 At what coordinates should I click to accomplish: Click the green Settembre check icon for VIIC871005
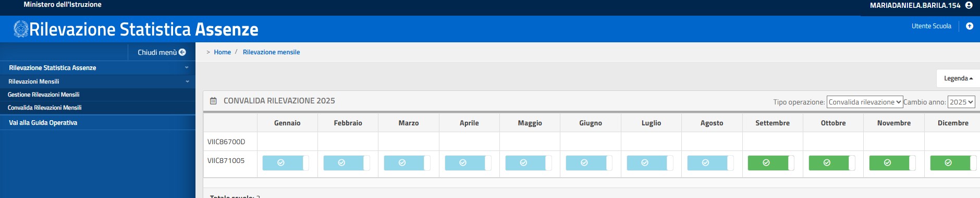click(766, 163)
